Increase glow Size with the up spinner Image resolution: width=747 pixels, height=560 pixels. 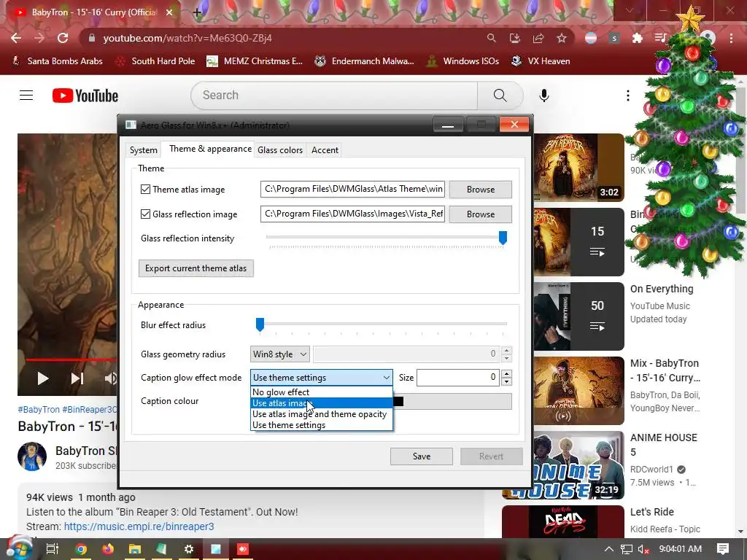[x=507, y=374]
